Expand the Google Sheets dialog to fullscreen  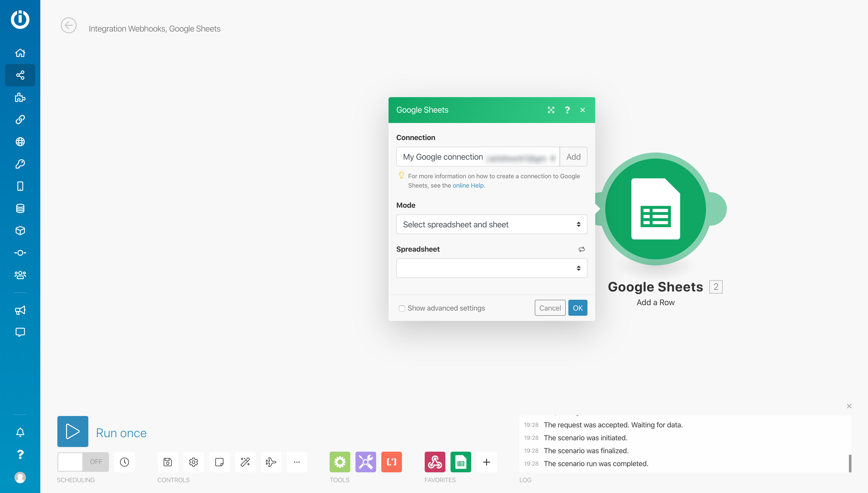tap(551, 110)
